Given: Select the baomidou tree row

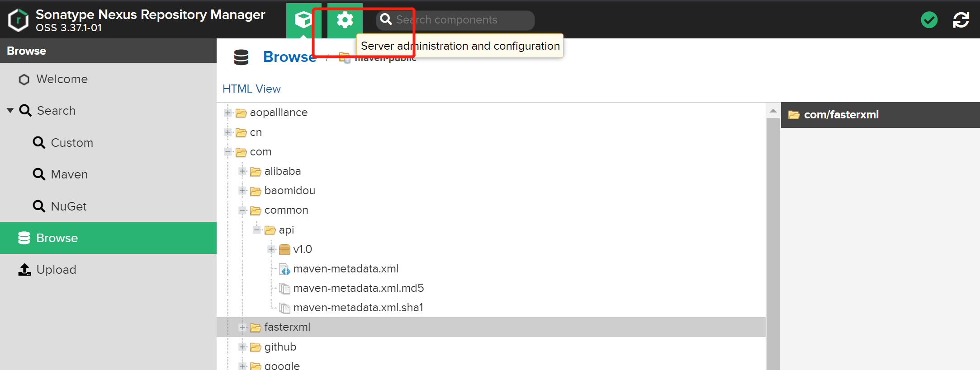Looking at the screenshot, I should pyautogui.click(x=491, y=191).
